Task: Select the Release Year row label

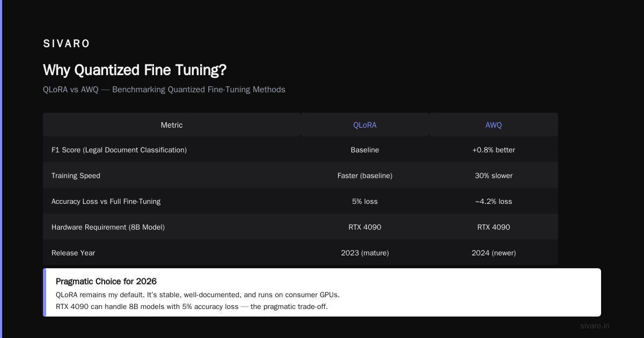Action: click(x=73, y=253)
